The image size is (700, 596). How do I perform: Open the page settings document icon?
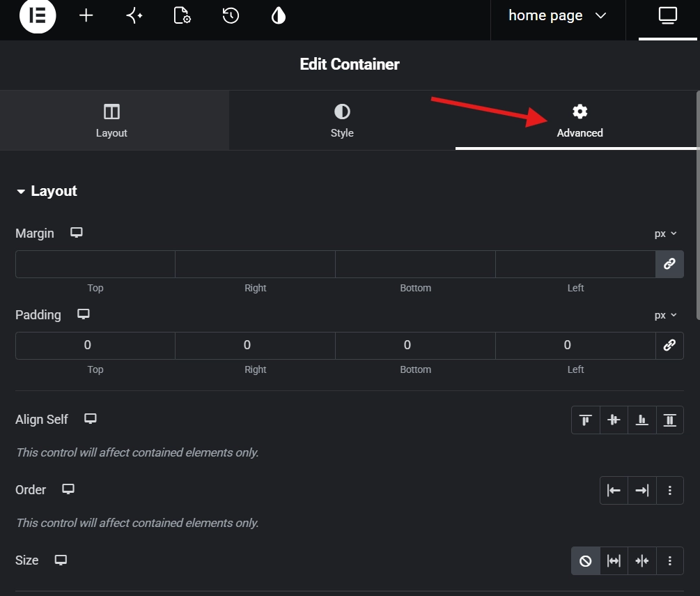click(182, 15)
